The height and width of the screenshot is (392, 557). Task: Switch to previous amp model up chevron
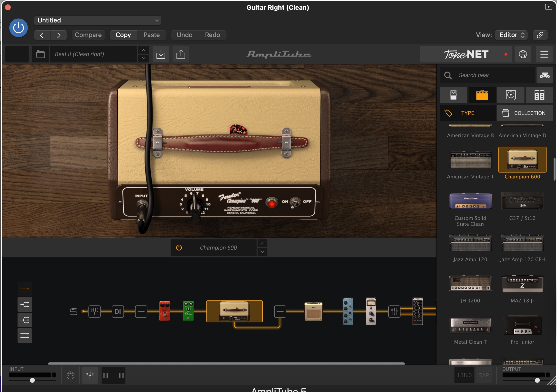(x=262, y=244)
